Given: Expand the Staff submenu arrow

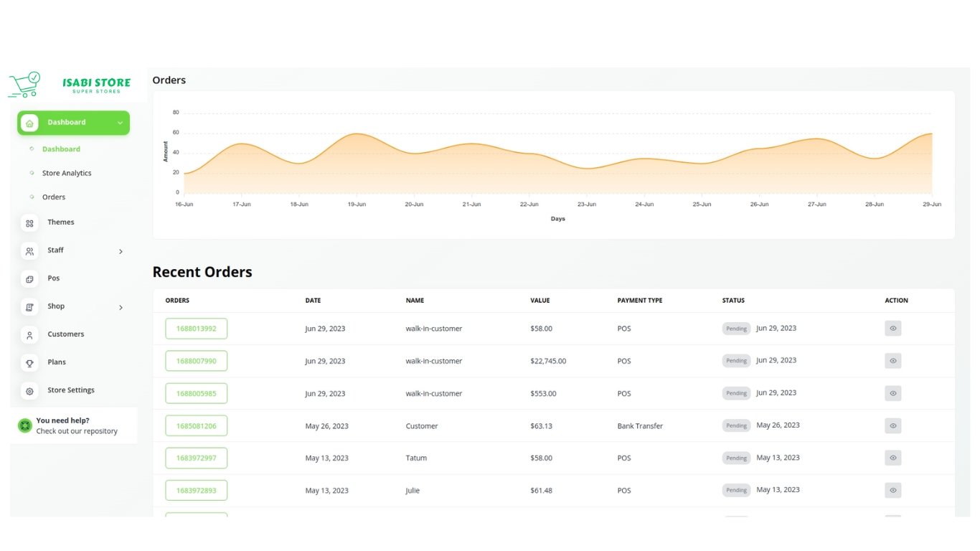Looking at the screenshot, I should pos(121,251).
